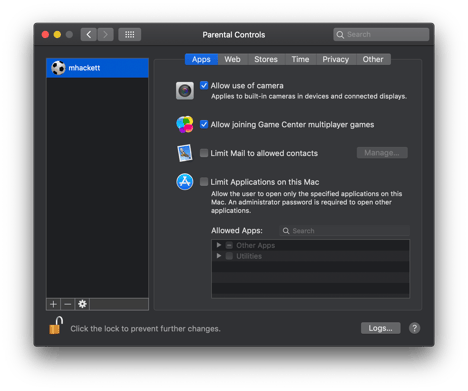Image resolution: width=468 pixels, height=391 pixels.
Task: Click the Mail stamp icon
Action: click(185, 153)
